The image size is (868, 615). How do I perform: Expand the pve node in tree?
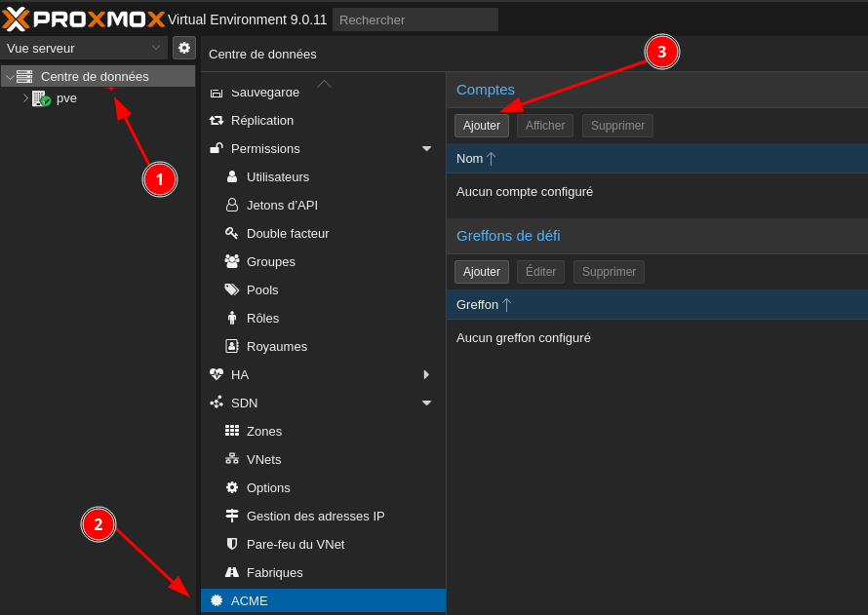pyautogui.click(x=26, y=98)
